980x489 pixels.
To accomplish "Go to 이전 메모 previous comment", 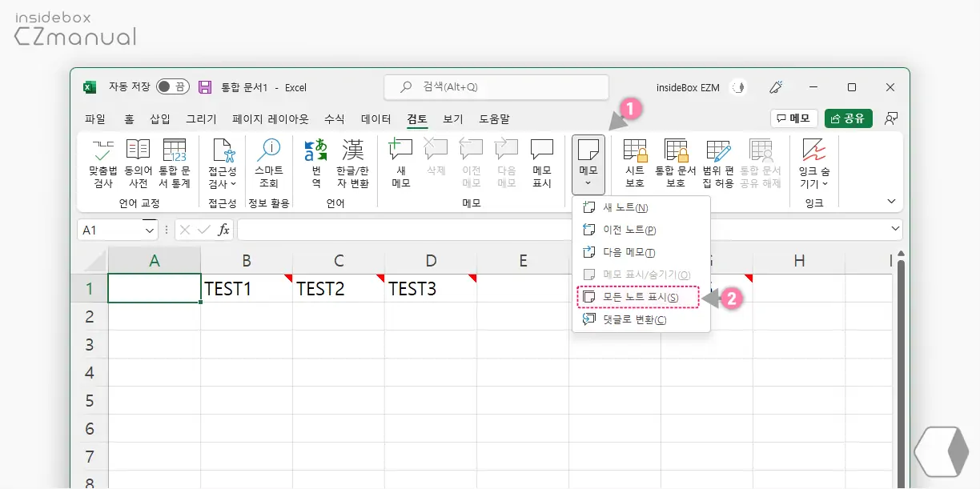I will click(472, 163).
